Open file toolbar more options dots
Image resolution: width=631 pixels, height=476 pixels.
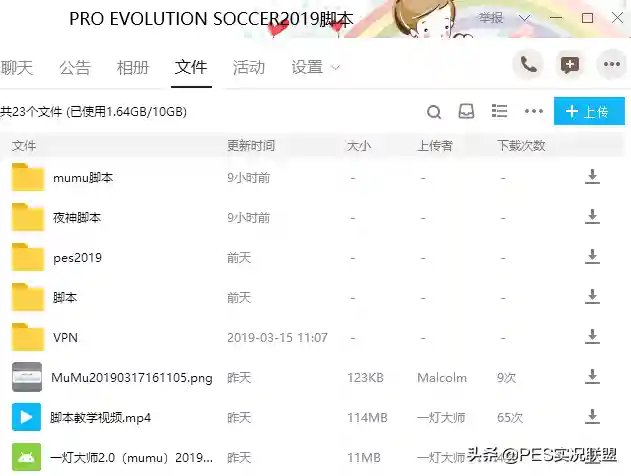(534, 111)
